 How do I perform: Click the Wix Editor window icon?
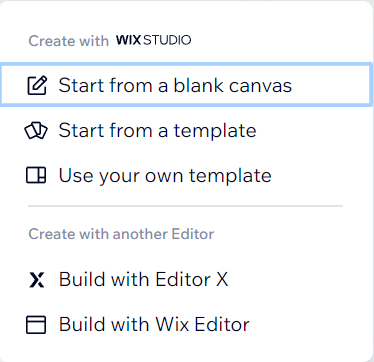click(36, 325)
